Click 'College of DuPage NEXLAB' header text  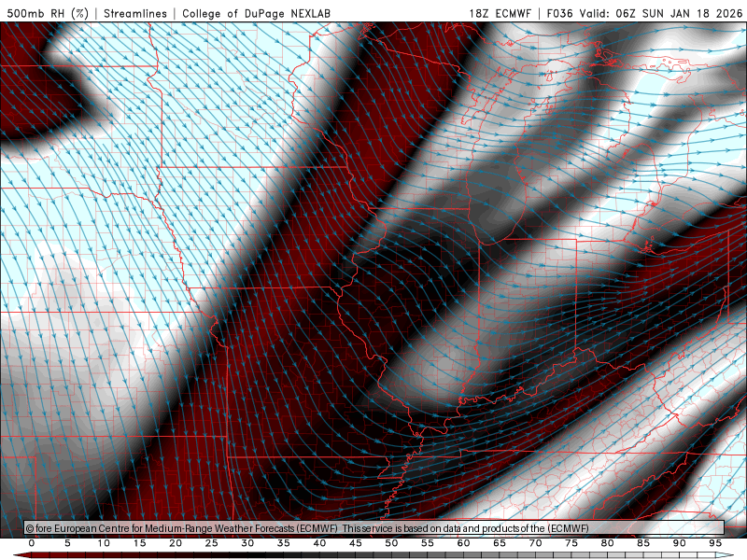point(256,13)
